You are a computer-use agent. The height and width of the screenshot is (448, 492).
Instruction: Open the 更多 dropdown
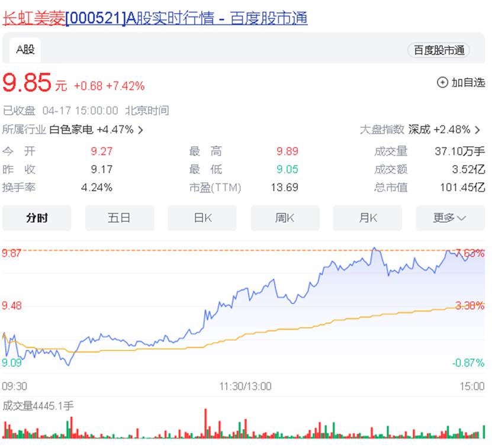(451, 218)
